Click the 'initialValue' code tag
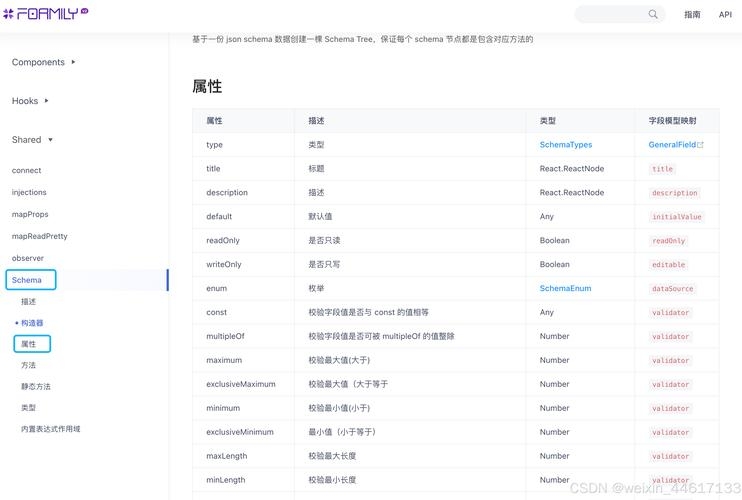The height and width of the screenshot is (500, 742). pos(677,217)
